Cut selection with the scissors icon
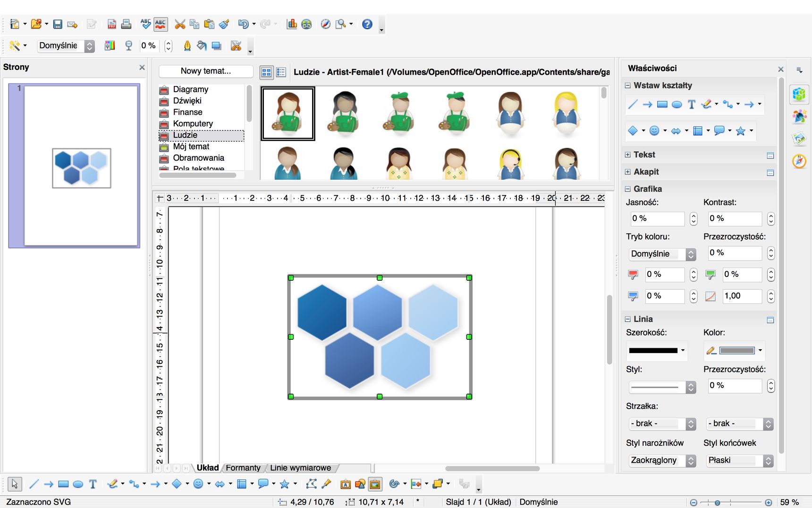This screenshot has height=508, width=812. 180,24
